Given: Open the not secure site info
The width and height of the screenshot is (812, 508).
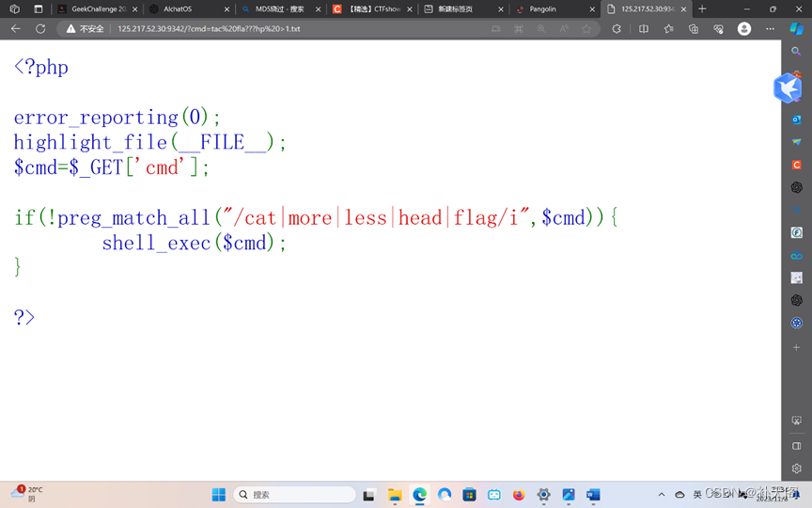Looking at the screenshot, I should click(x=85, y=29).
